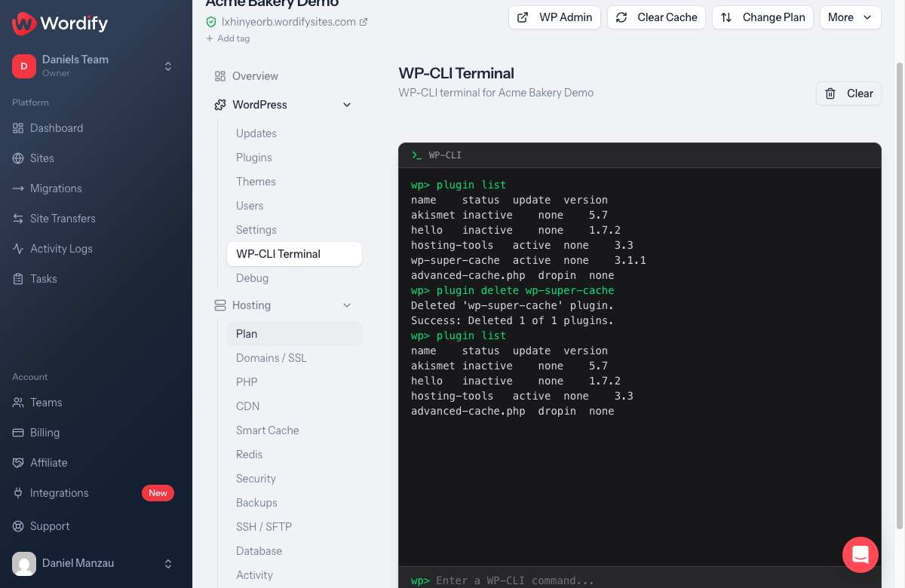Clear the terminal output with Clear button
This screenshot has height=588, width=905.
coord(848,93)
